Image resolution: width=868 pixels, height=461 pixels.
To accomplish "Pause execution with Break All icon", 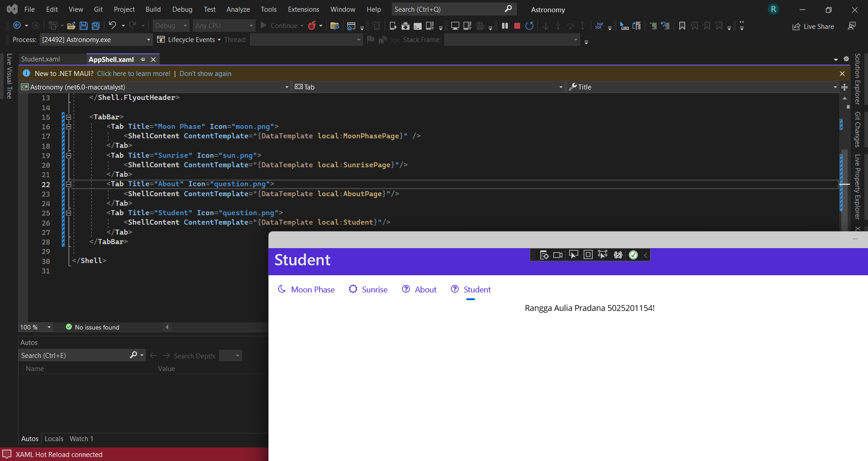I will (505, 26).
